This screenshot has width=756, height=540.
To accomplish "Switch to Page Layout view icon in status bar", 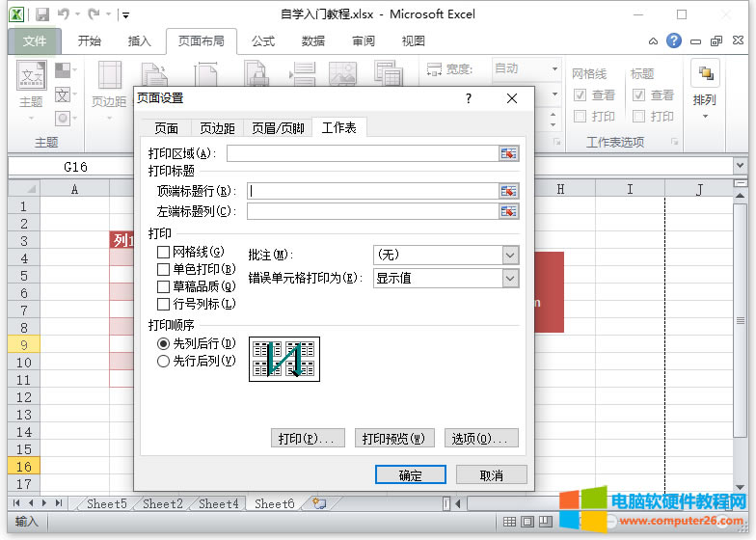I will tap(528, 522).
